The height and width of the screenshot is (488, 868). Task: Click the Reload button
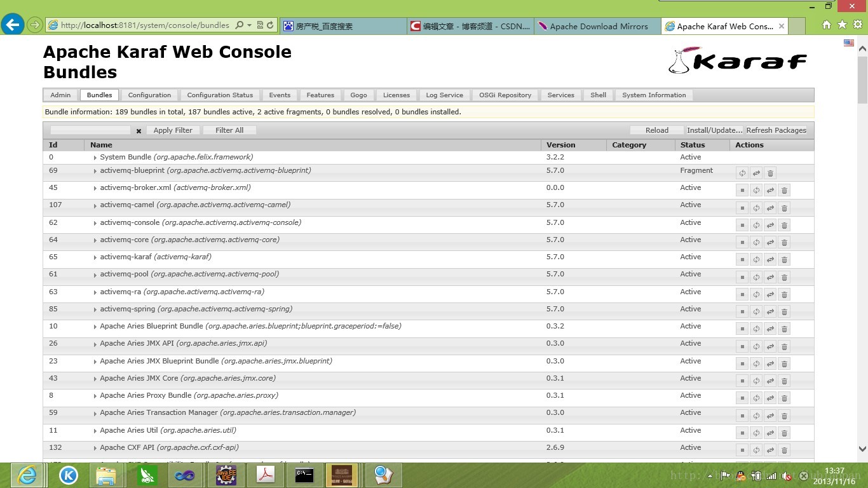pos(657,130)
